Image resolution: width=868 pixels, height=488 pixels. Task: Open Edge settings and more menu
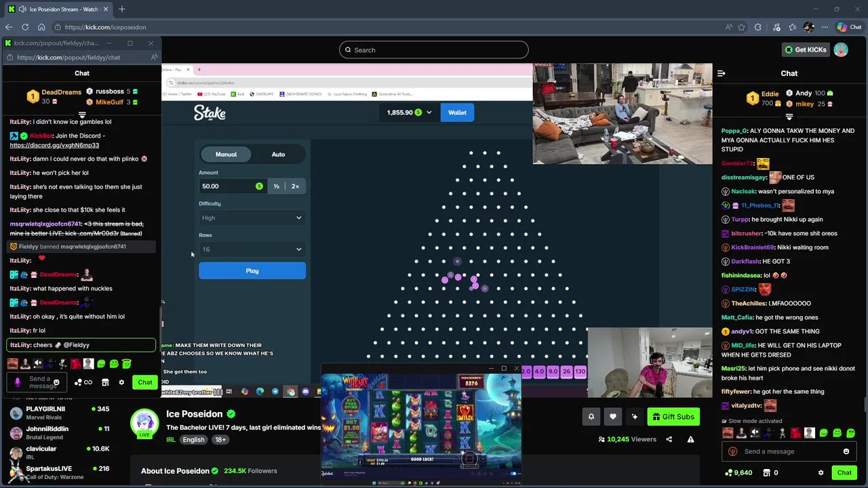[825, 27]
